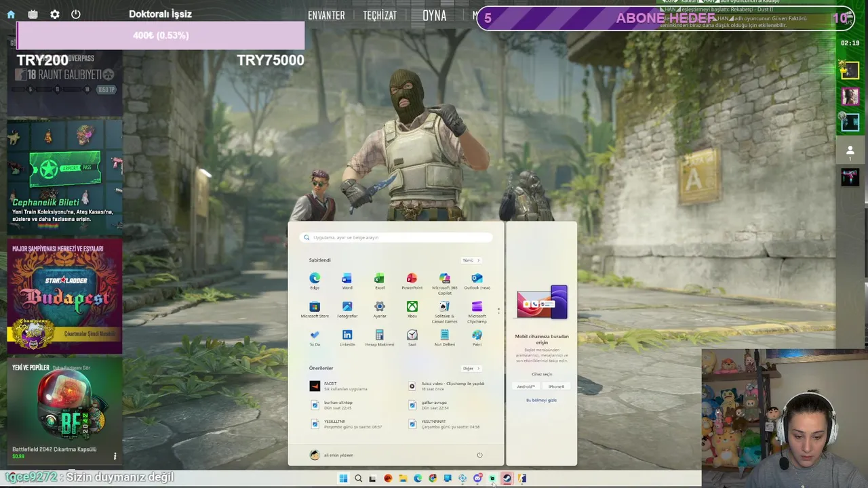The width and height of the screenshot is (868, 488).
Task: Switch to Counter-Strike taskbar icon
Action: click(521, 479)
